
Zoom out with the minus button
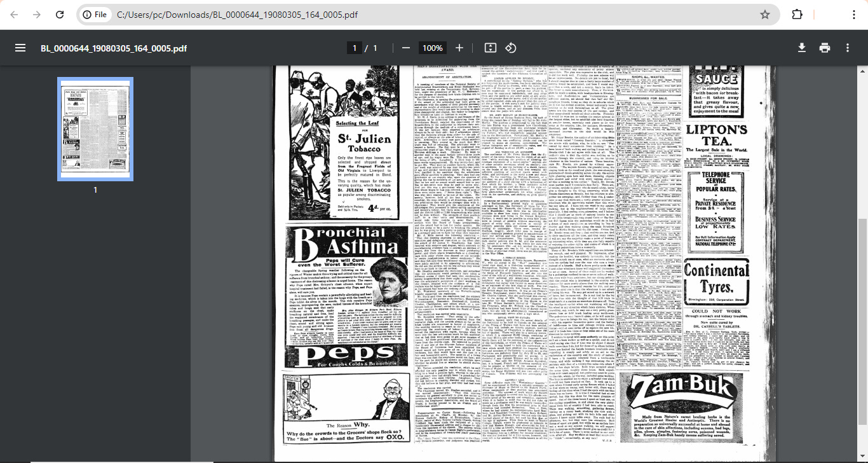pos(406,48)
